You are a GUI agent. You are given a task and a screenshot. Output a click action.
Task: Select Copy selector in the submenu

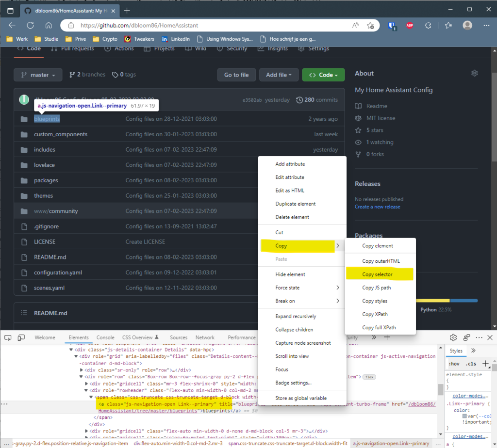coord(380,274)
